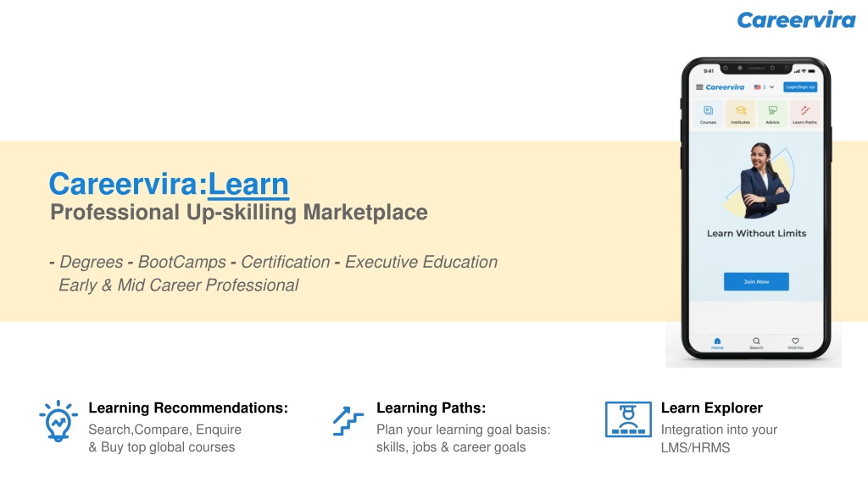
Task: Tap the Courses icon tile
Action: point(708,114)
